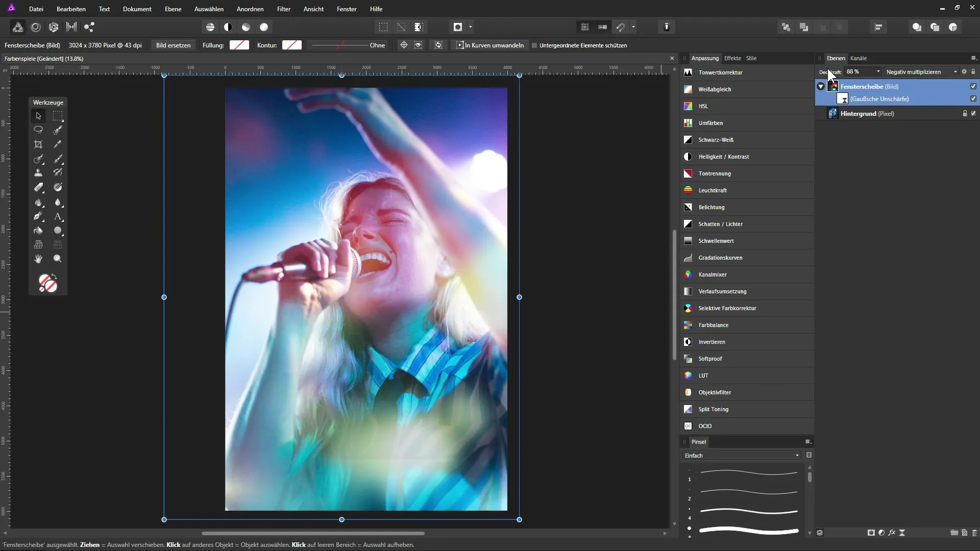Select the Paint Brush tool
This screenshot has width=980, height=551.
[58, 159]
